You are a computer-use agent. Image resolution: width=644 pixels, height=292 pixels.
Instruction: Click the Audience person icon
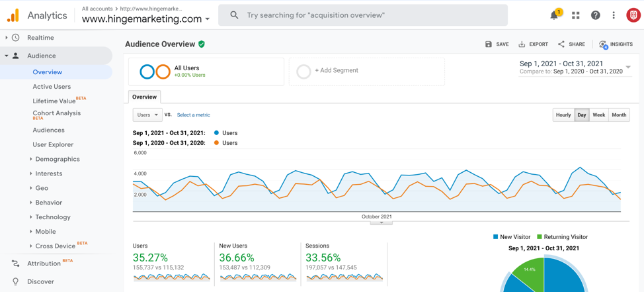coord(16,56)
